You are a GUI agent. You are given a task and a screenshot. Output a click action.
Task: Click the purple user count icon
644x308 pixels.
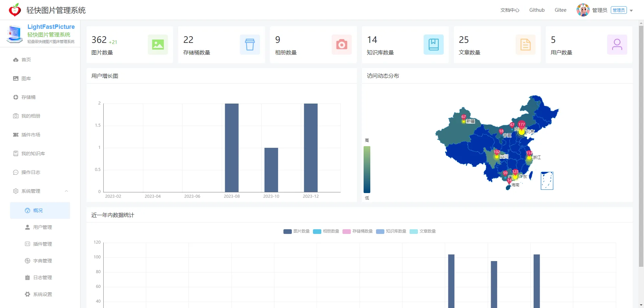click(617, 44)
